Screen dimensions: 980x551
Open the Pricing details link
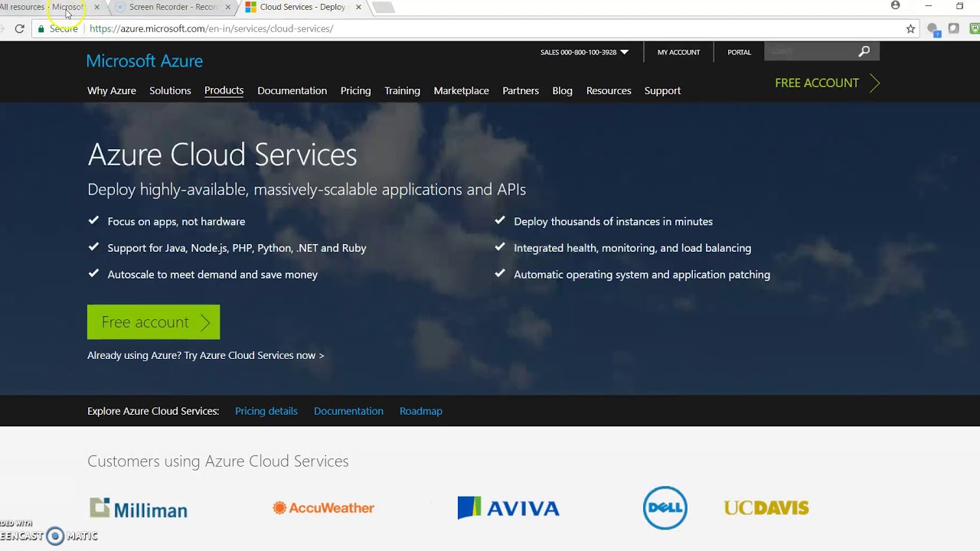pos(266,411)
